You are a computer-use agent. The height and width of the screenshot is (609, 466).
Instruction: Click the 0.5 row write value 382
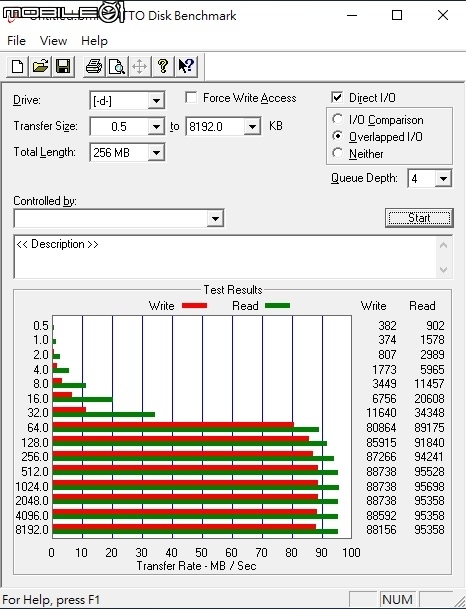(387, 325)
